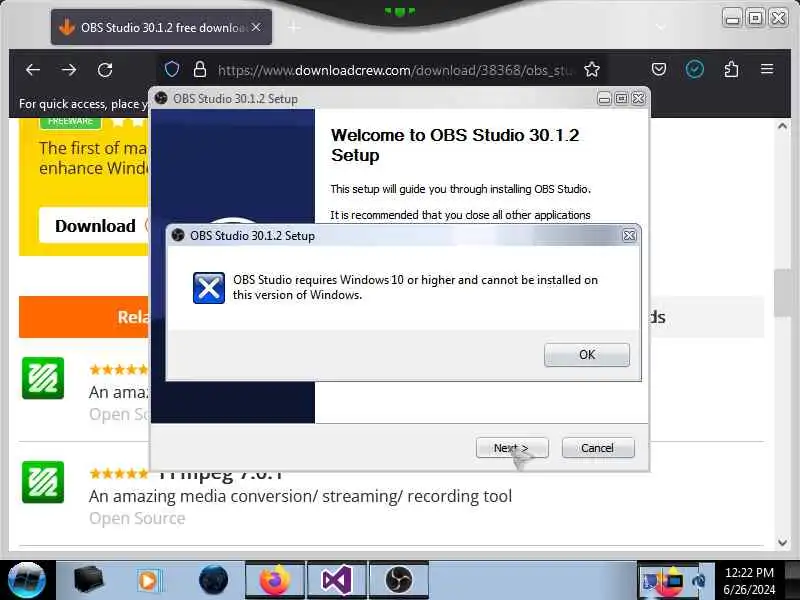Cancel the OBS Studio Setup wizard
Image resolution: width=800 pixels, height=600 pixels.
tap(598, 448)
